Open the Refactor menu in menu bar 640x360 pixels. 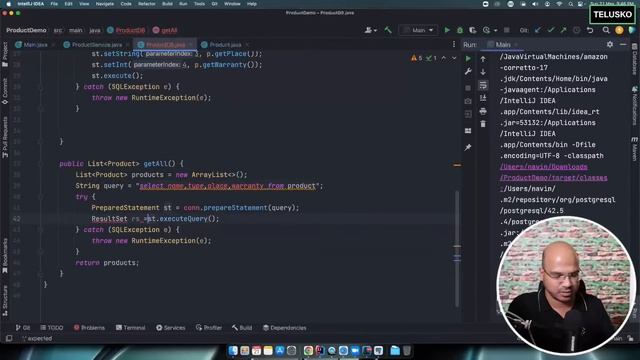[147, 4]
